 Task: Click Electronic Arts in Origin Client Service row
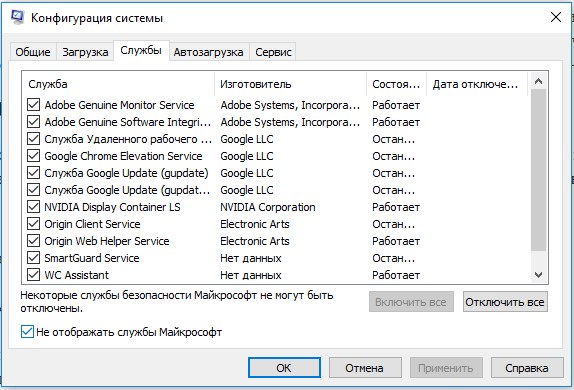255,224
